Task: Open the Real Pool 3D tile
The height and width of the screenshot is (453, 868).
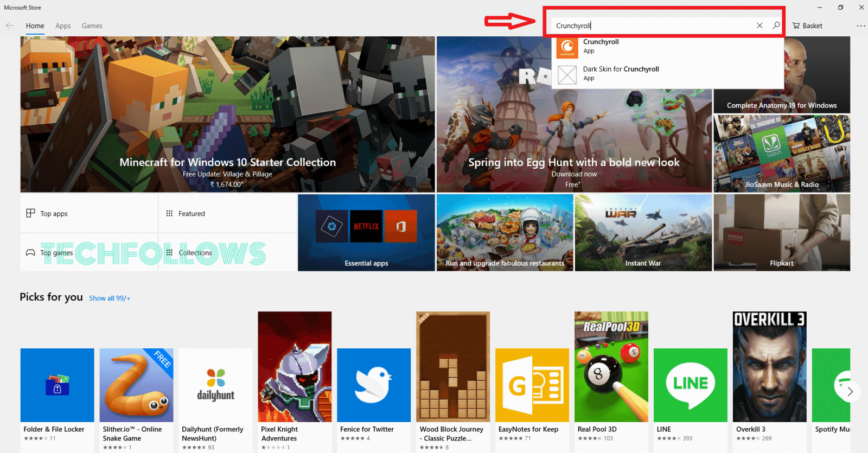Action: [611, 367]
